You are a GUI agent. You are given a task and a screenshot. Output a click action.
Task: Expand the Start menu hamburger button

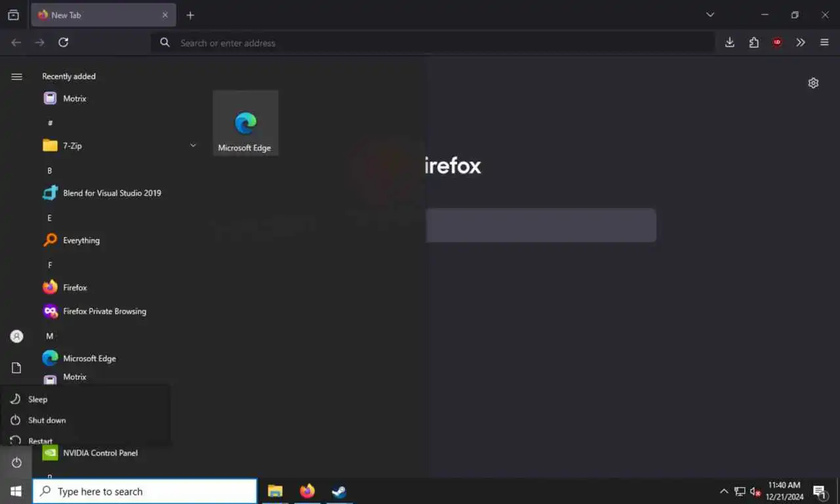pos(16,77)
